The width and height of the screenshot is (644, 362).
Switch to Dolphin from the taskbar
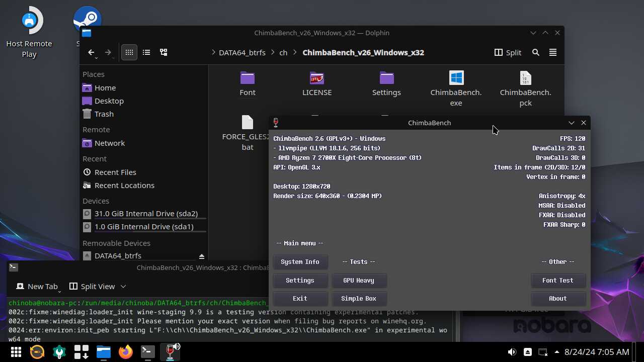(104, 352)
